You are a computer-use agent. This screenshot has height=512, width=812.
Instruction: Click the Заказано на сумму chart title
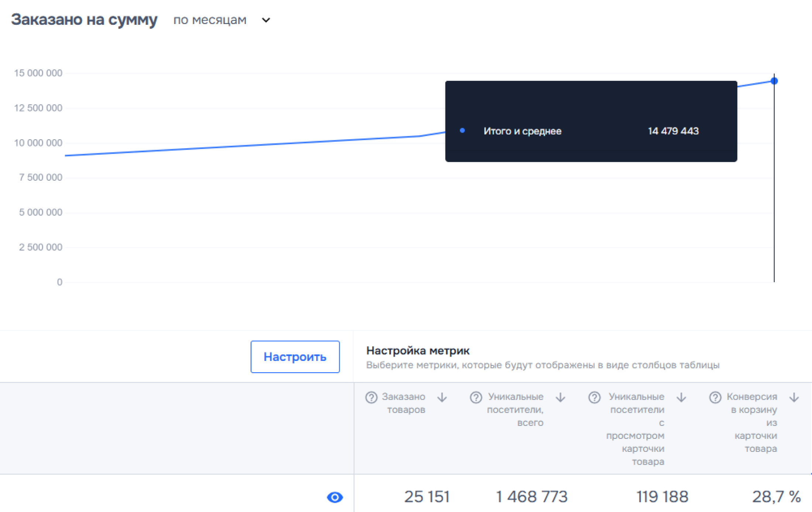pos(84,20)
